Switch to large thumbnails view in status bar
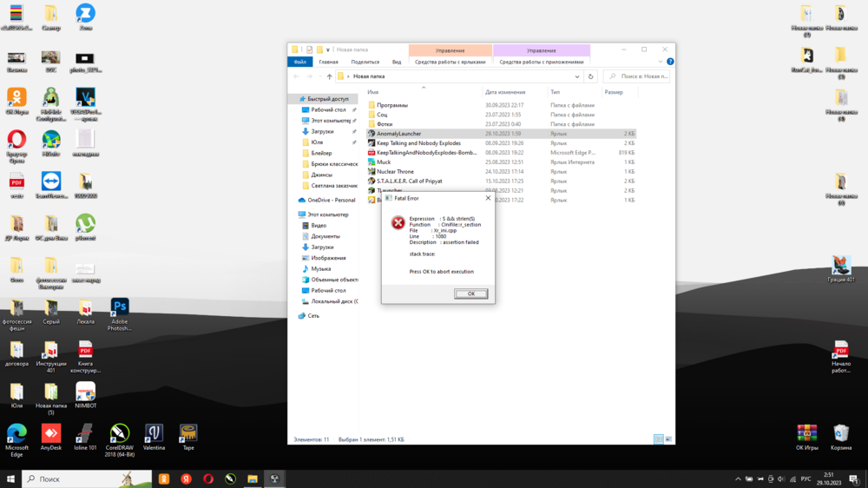This screenshot has width=868, height=488. click(669, 439)
